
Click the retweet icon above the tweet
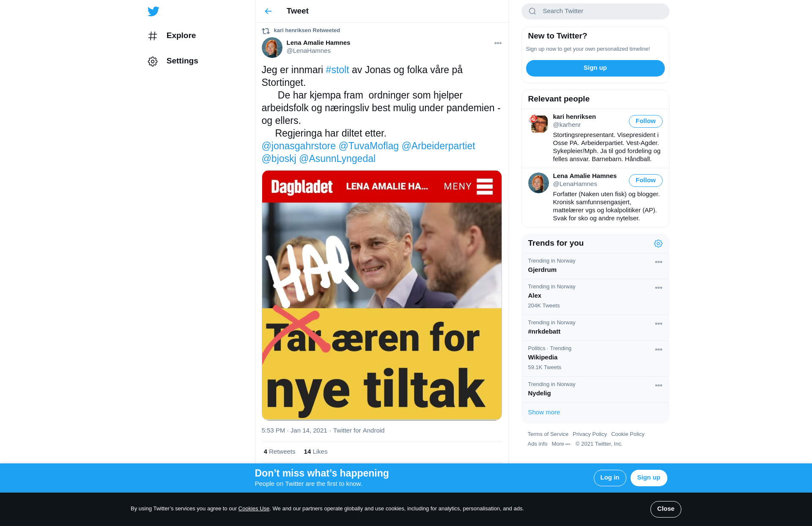(266, 31)
